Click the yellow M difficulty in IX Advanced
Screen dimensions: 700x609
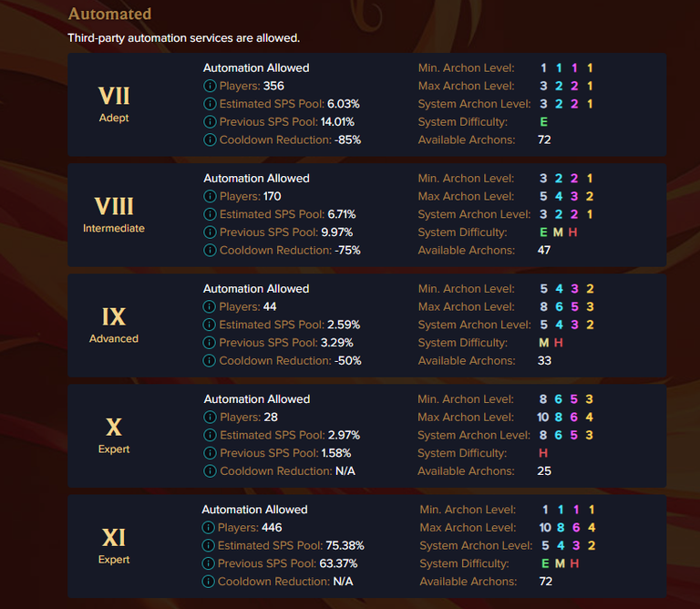[x=544, y=343]
